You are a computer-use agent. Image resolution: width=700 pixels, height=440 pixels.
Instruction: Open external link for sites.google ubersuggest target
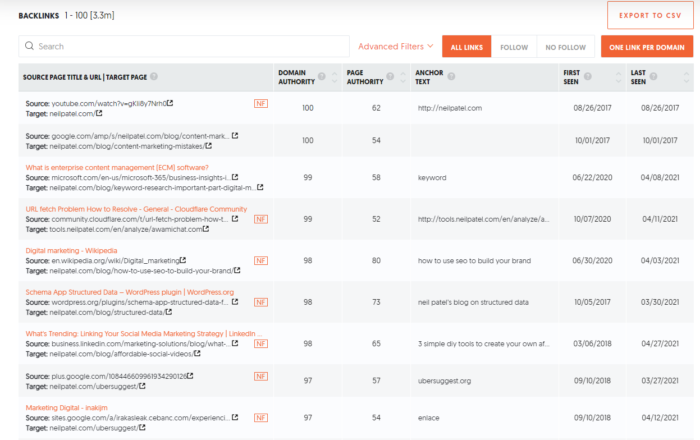pos(142,428)
